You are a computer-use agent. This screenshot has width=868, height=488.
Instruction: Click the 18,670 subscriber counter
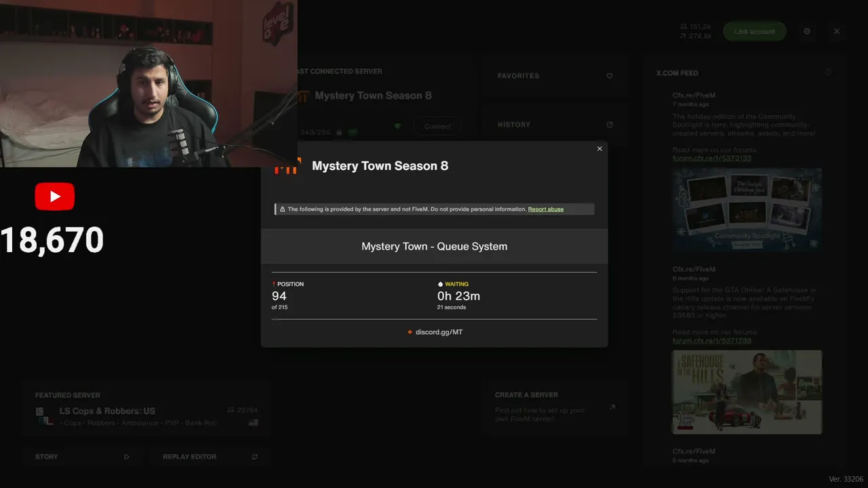[x=52, y=241]
